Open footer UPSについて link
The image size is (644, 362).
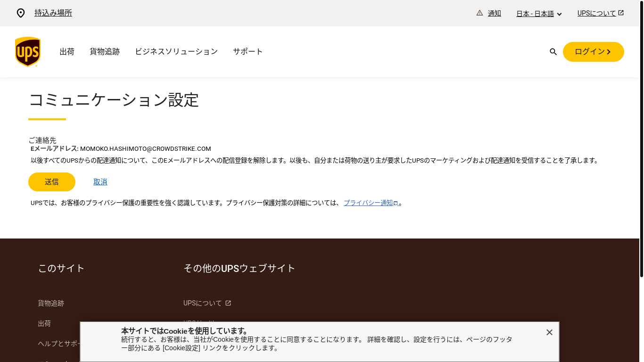coord(203,303)
